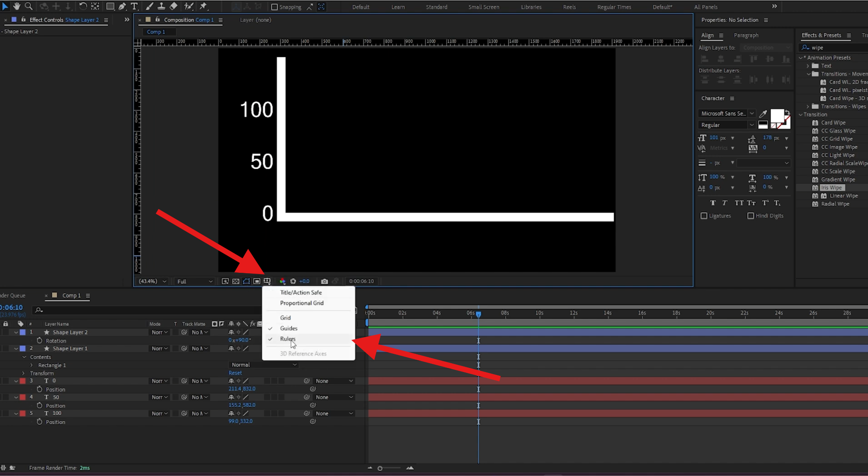Select the Type tool
This screenshot has height=476, width=868.
(x=135, y=6)
